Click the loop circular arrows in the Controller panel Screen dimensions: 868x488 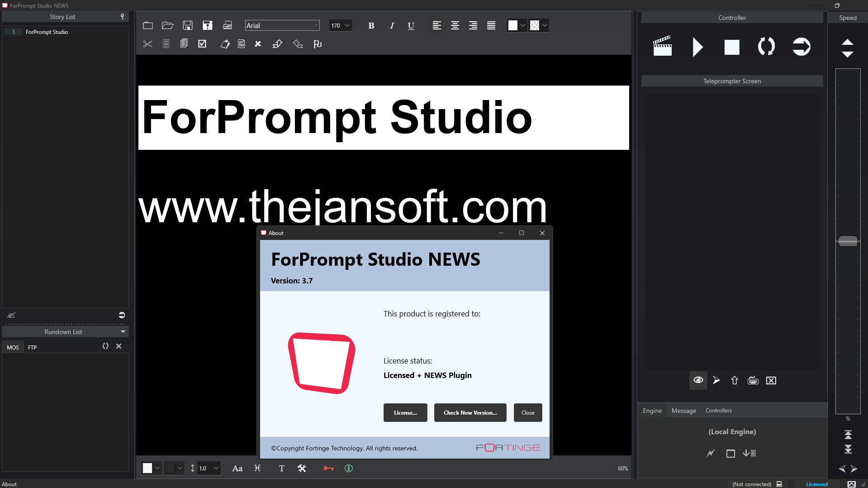(766, 47)
